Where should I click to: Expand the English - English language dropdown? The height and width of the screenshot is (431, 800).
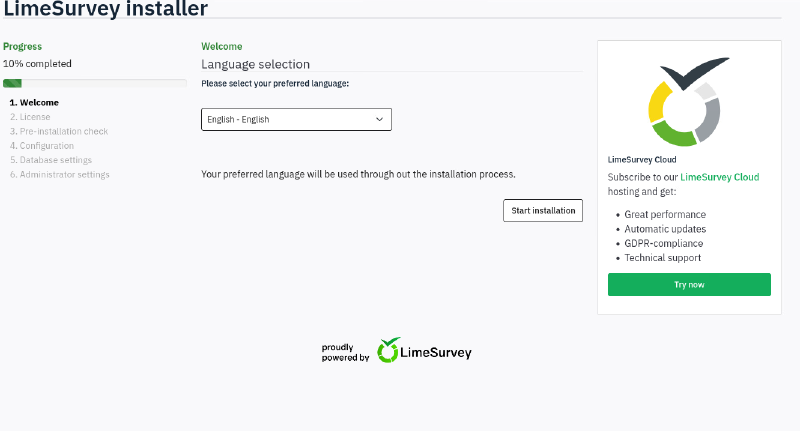(x=296, y=119)
